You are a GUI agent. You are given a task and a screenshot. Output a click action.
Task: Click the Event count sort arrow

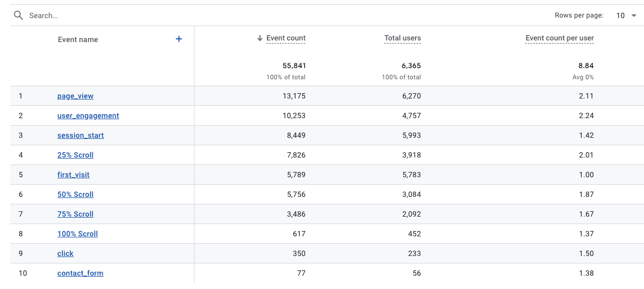tap(260, 38)
